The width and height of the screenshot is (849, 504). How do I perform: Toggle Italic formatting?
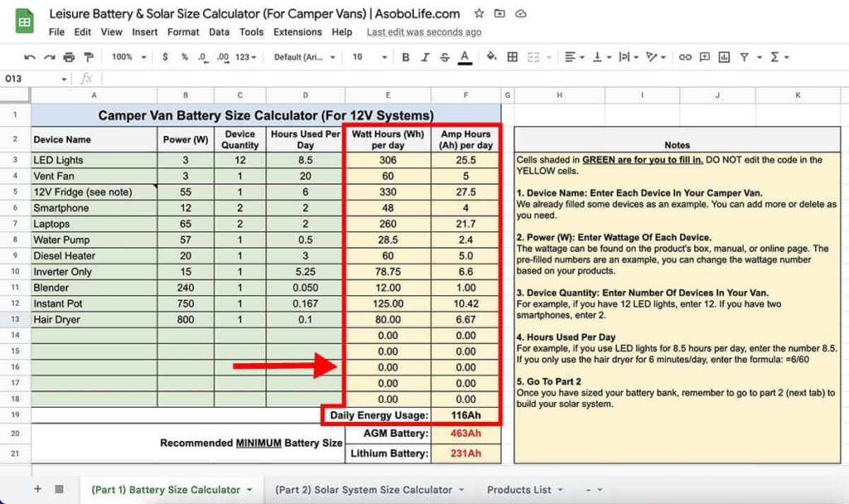425,57
